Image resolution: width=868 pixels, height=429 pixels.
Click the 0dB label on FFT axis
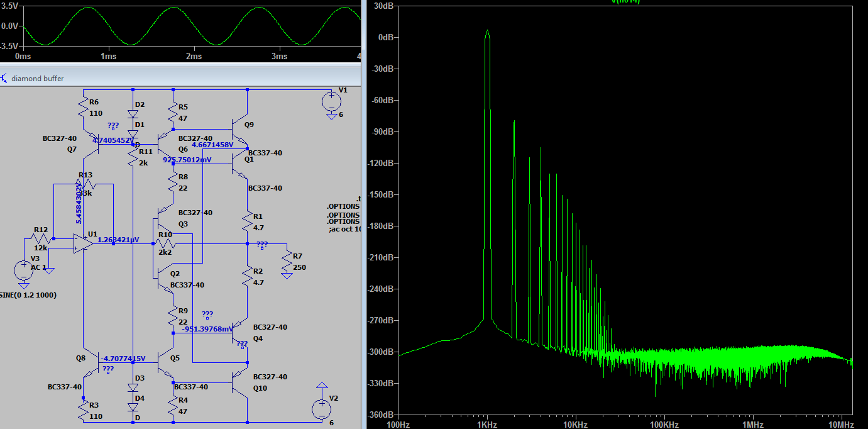385,37
